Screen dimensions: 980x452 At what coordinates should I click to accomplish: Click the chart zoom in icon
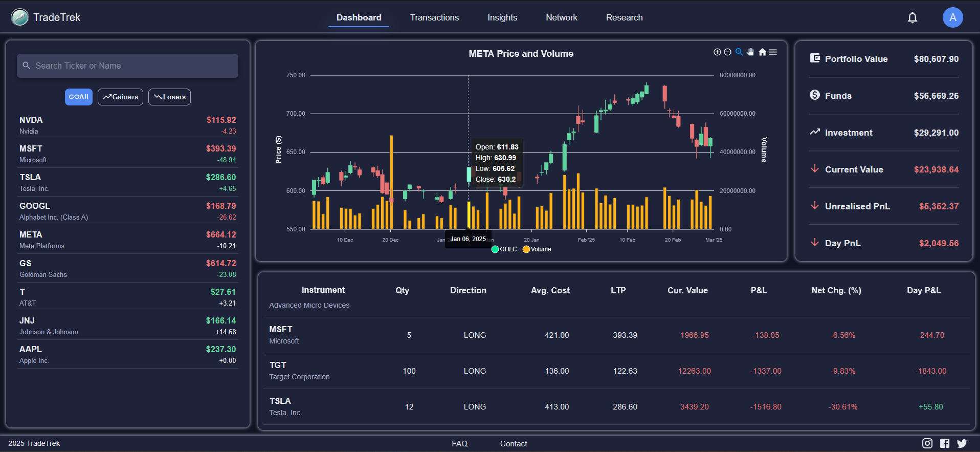pyautogui.click(x=717, y=52)
